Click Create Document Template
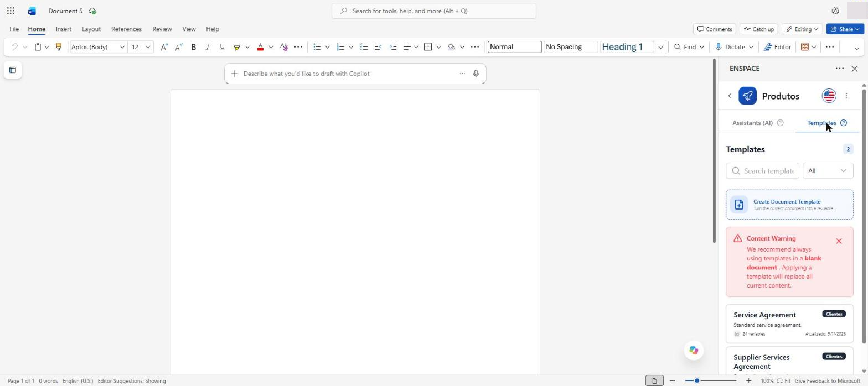868x386 pixels. (790, 205)
